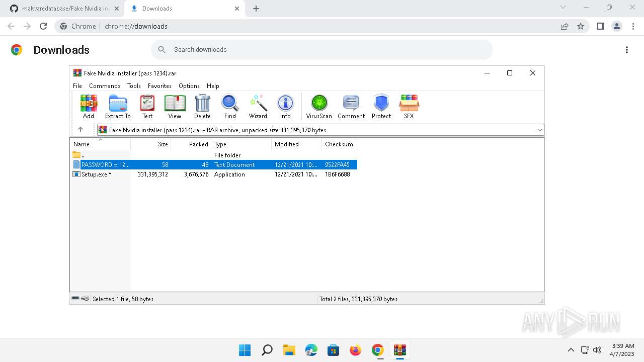Click the 3,676,576 packed size cell
Screen dimensions: 644x362
[196, 174]
